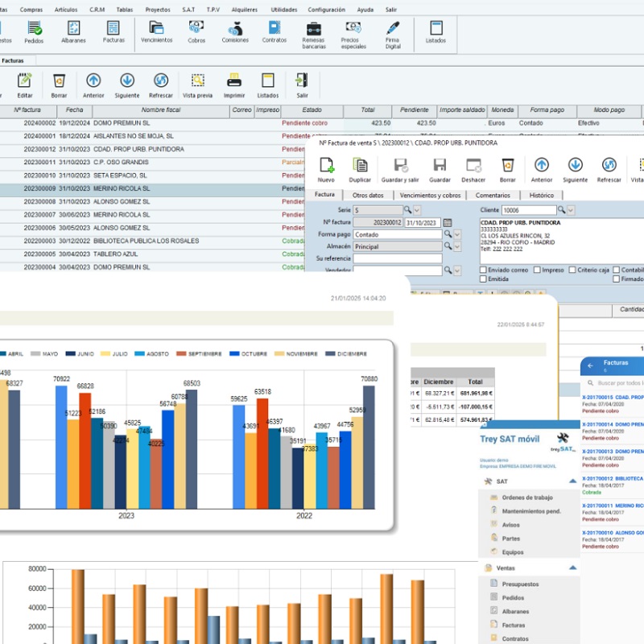The height and width of the screenshot is (644, 644).
Task: Click Borrar in the invoice list toolbar
Action: click(59, 85)
